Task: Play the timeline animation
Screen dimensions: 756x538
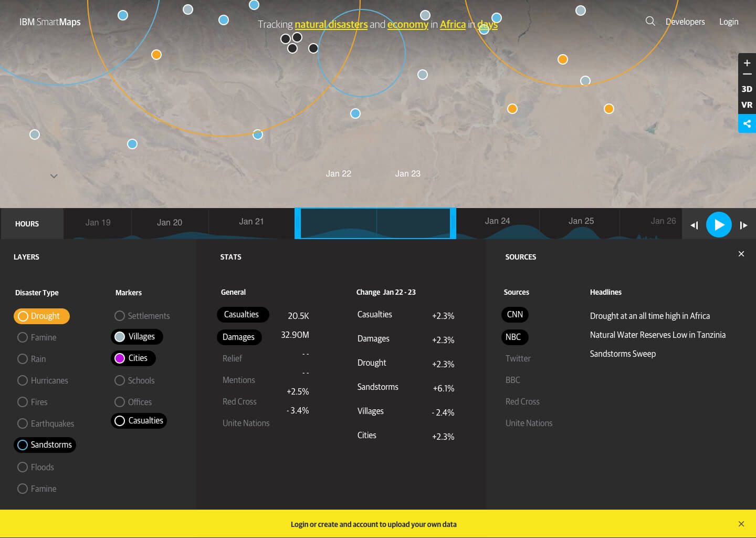Action: (719, 224)
